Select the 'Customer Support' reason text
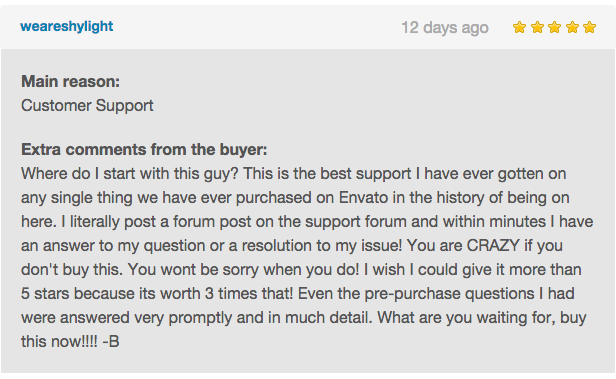This screenshot has width=616, height=379. [x=87, y=106]
